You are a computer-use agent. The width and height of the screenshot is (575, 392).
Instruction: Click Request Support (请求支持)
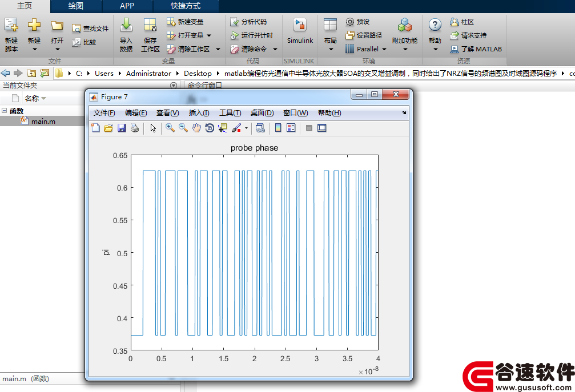tap(468, 35)
